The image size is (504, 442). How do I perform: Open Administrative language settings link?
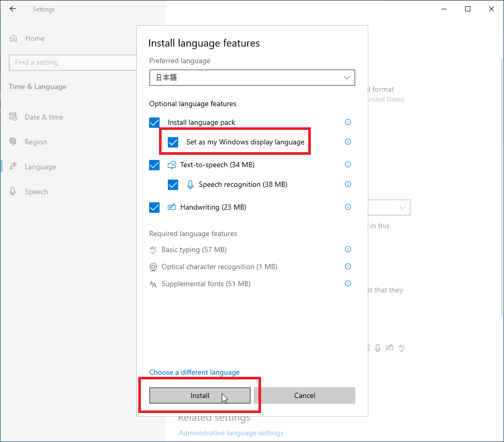(231, 433)
